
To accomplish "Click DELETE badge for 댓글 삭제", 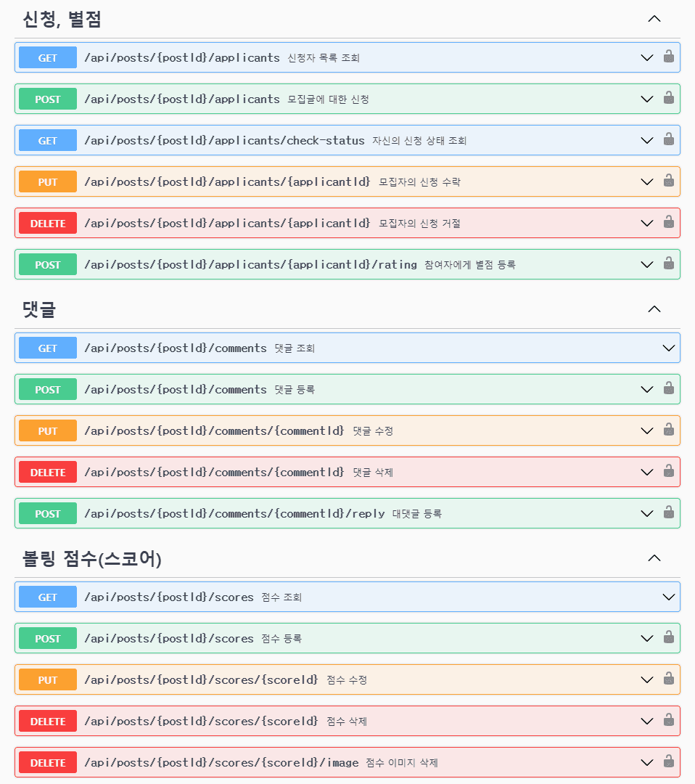I will [x=48, y=473].
